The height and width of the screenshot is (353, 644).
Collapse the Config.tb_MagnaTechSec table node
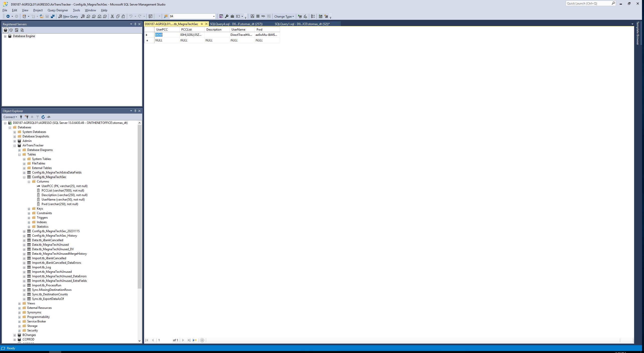click(24, 177)
